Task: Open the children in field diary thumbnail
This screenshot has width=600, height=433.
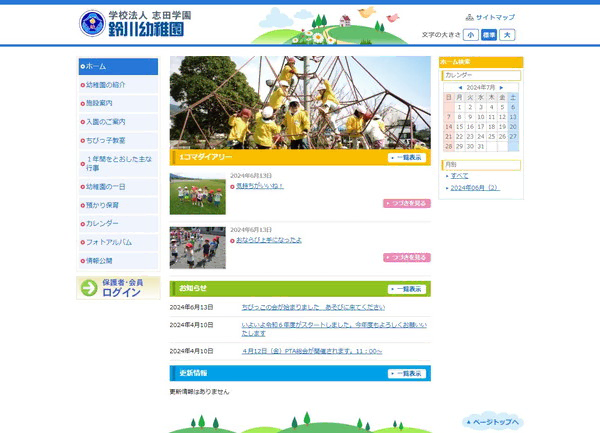Action: (x=197, y=194)
